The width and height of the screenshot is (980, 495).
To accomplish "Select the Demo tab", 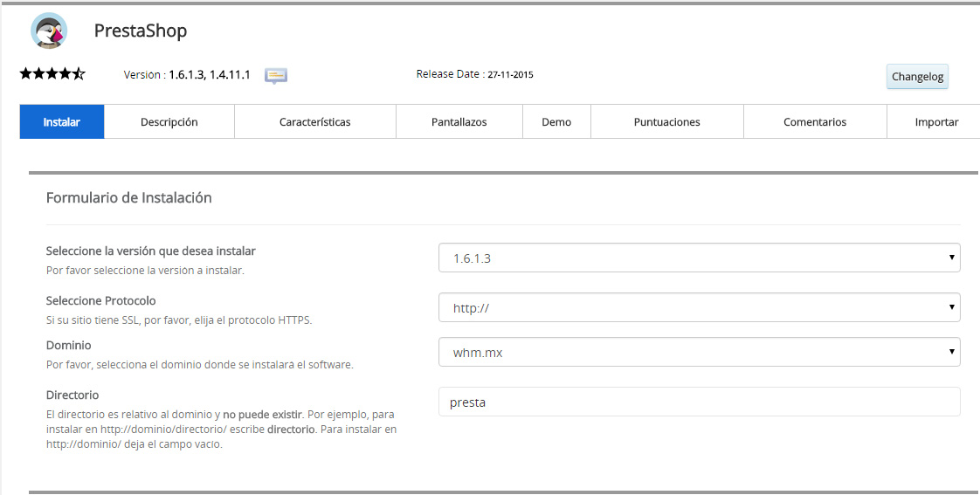I will pos(556,122).
